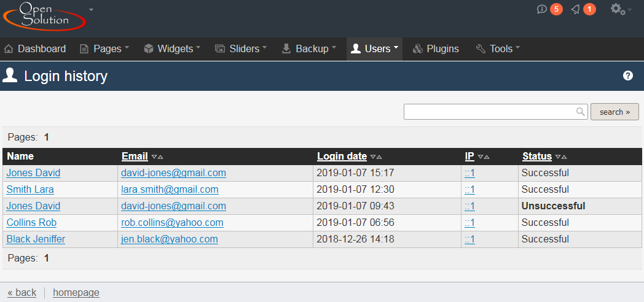Click the homepage link
The width and height of the screenshot is (644, 302).
click(x=76, y=293)
